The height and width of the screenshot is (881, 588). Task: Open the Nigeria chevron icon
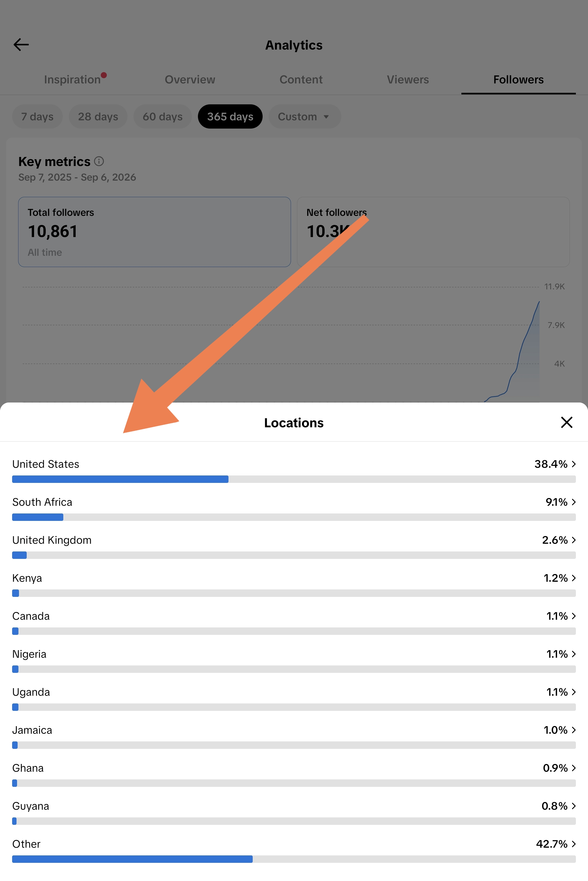coord(573,654)
